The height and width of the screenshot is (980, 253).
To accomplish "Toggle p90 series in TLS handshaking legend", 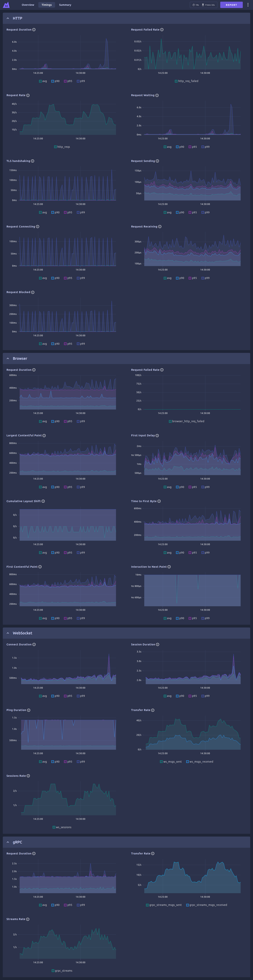I will pyautogui.click(x=55, y=213).
